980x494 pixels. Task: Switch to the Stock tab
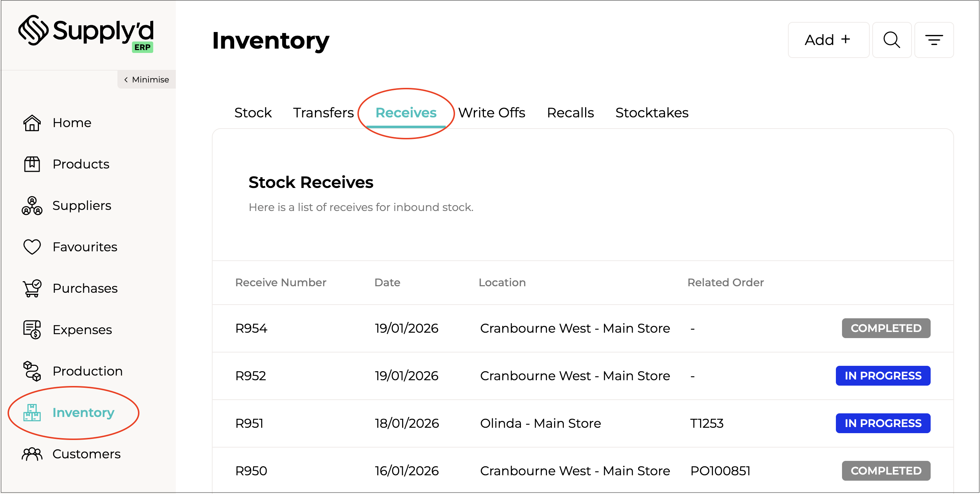pos(253,113)
